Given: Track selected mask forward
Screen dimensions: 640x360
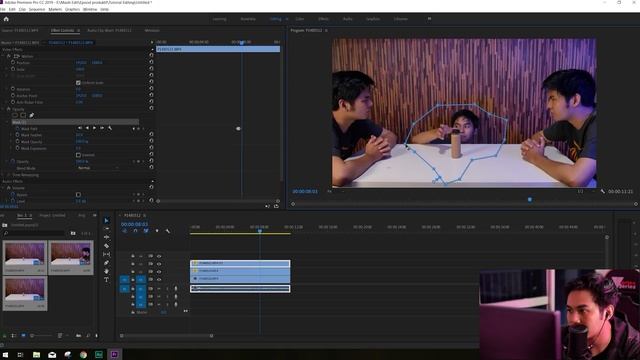Looking at the screenshot, I should (94, 128).
